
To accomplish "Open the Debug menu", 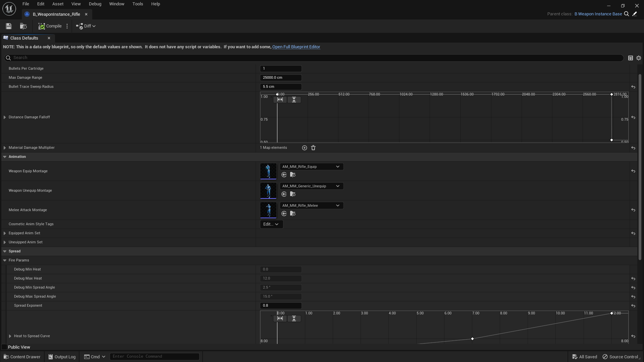I will [95, 4].
